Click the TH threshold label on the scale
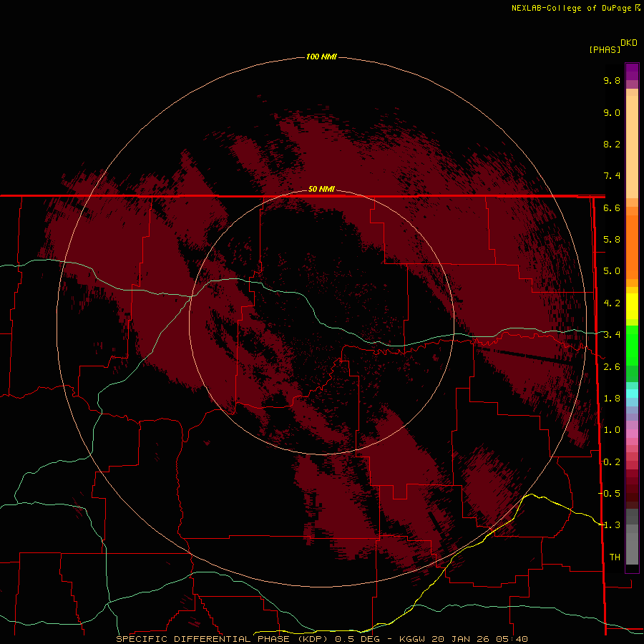This screenshot has width=644, height=644. click(x=615, y=557)
